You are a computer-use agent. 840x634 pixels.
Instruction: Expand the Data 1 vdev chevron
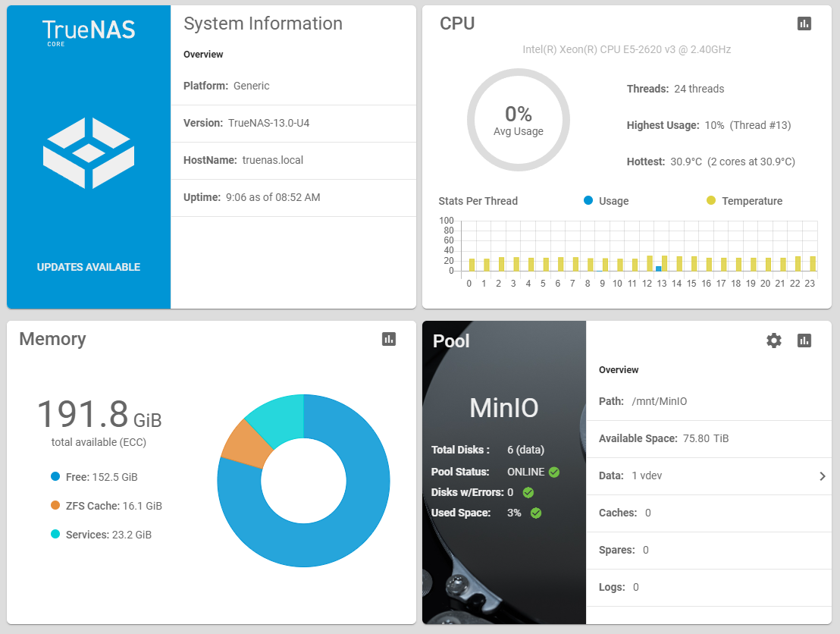pyautogui.click(x=823, y=476)
